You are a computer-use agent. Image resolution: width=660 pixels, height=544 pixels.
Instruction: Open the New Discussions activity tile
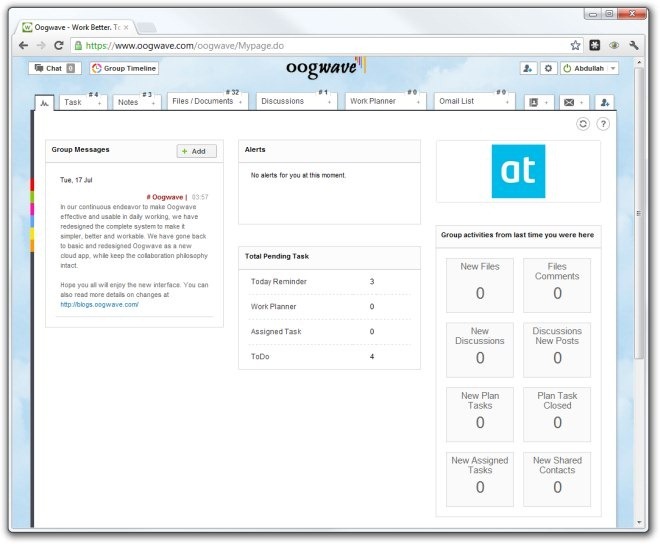click(480, 350)
